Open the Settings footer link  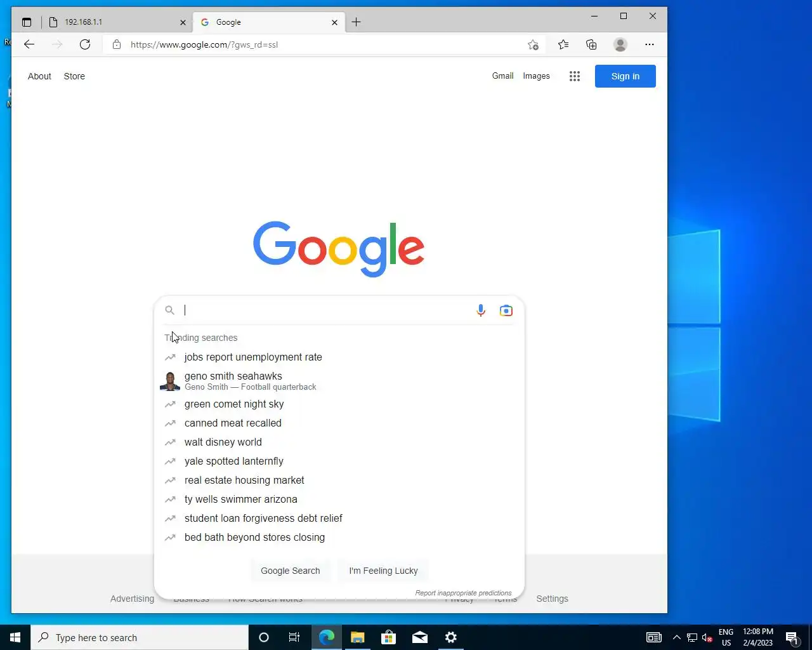(552, 599)
